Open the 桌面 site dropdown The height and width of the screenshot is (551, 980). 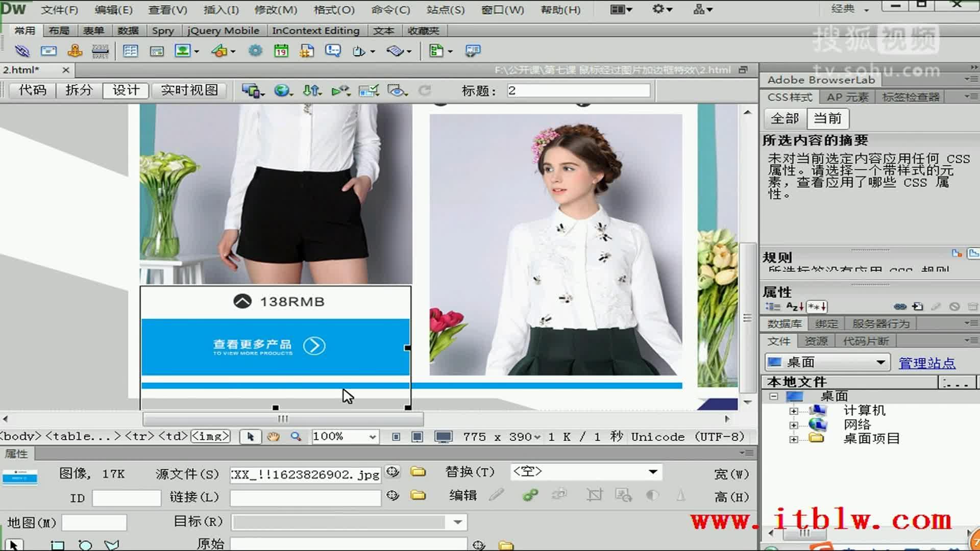[x=880, y=363]
